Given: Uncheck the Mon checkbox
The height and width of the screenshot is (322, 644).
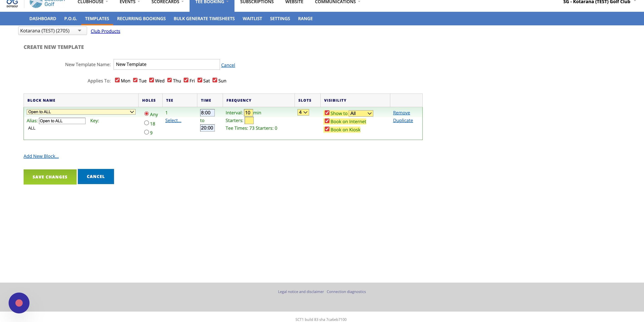Looking at the screenshot, I should (117, 80).
